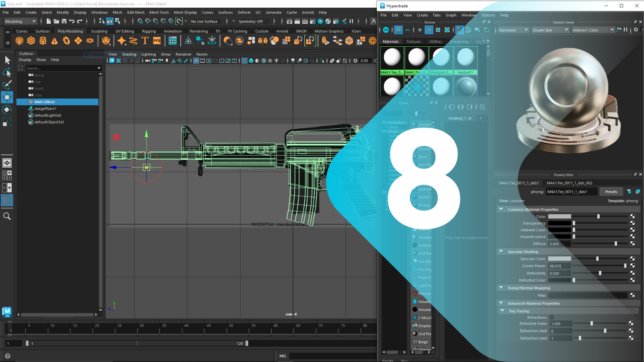The height and width of the screenshot is (362, 644).
Task: Select the Untitled_1 graph tab
Action: pyautogui.click(x=457, y=118)
